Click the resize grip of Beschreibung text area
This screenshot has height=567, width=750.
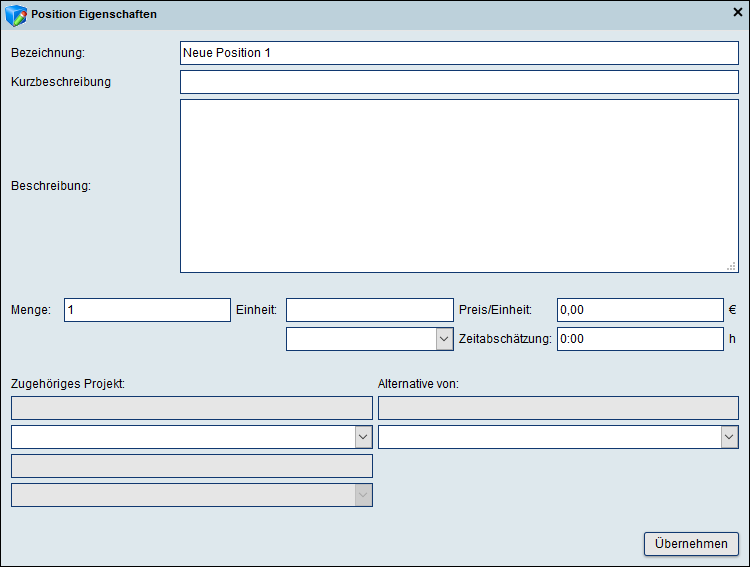(732, 266)
